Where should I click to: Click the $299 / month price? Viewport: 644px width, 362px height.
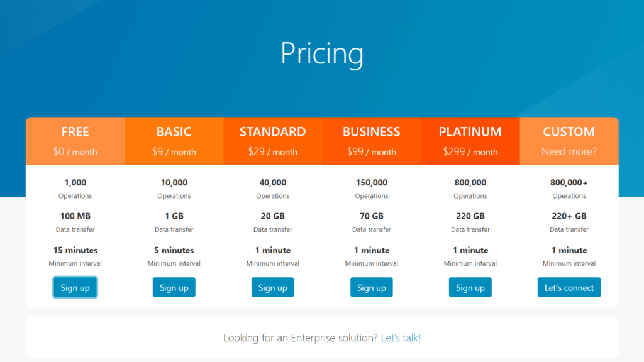click(x=470, y=152)
